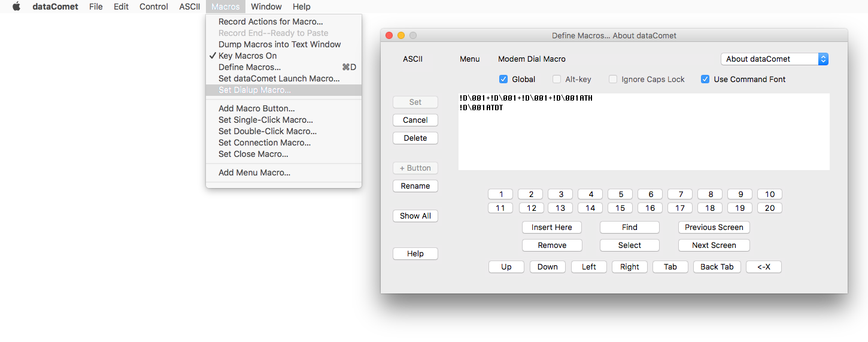
Task: Choose Set Close Macro...
Action: tap(284, 154)
